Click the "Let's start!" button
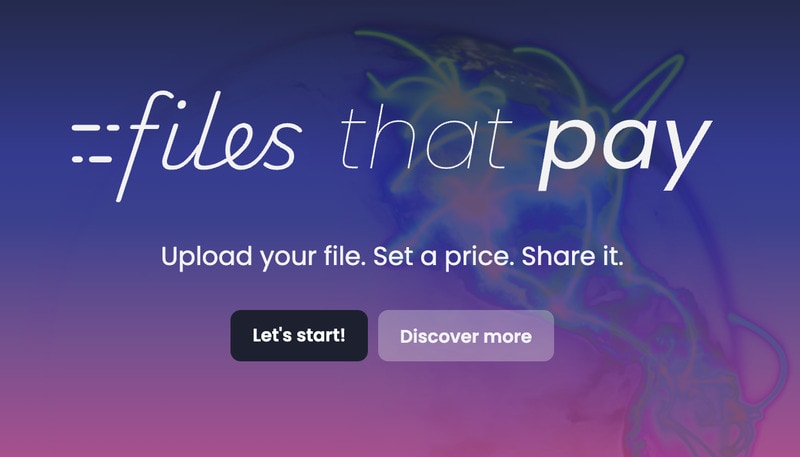 pos(299,336)
